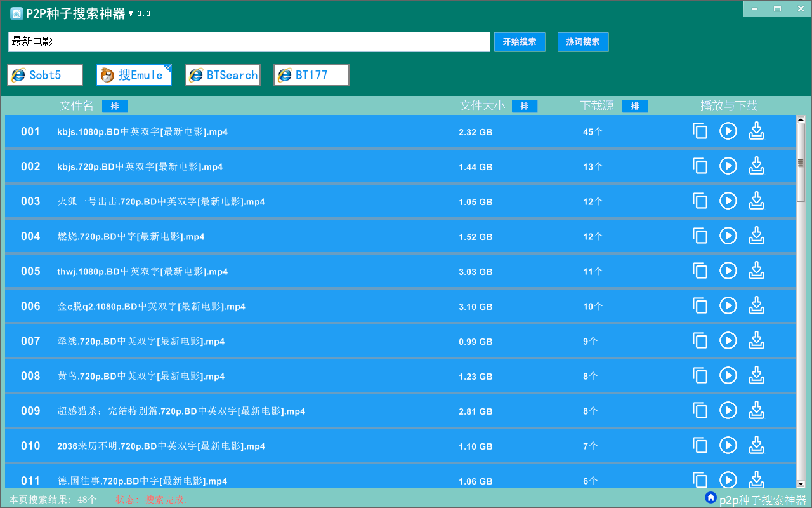The height and width of the screenshot is (508, 812).
Task: Download 黄鸟.720p row 008
Action: [756, 376]
